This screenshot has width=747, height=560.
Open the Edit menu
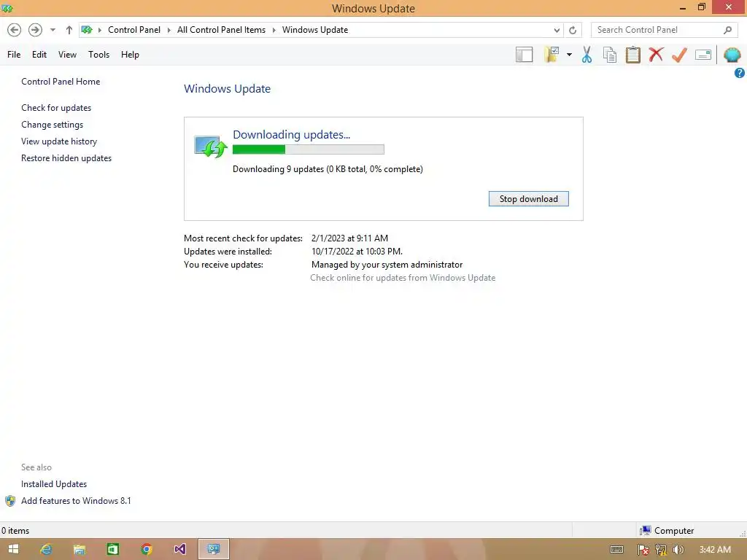pos(39,55)
